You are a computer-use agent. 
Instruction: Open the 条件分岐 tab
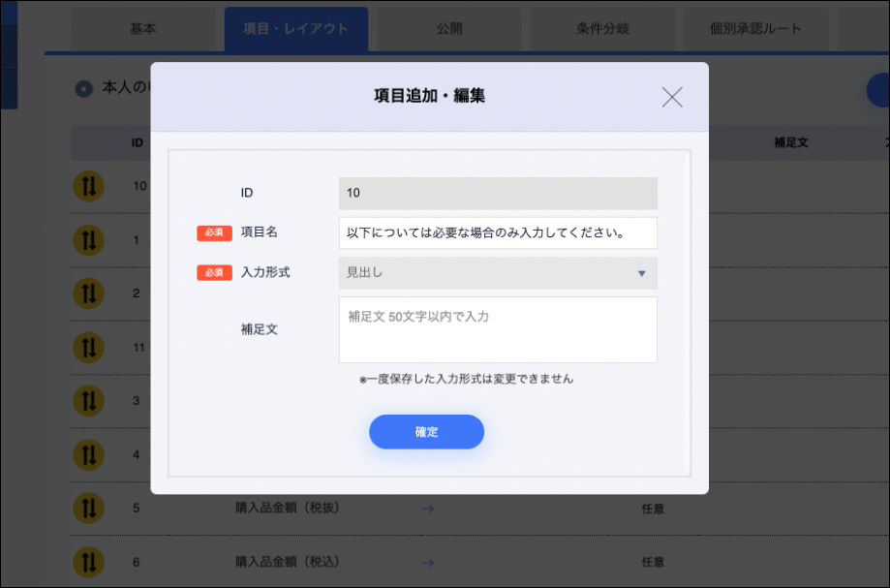point(603,28)
